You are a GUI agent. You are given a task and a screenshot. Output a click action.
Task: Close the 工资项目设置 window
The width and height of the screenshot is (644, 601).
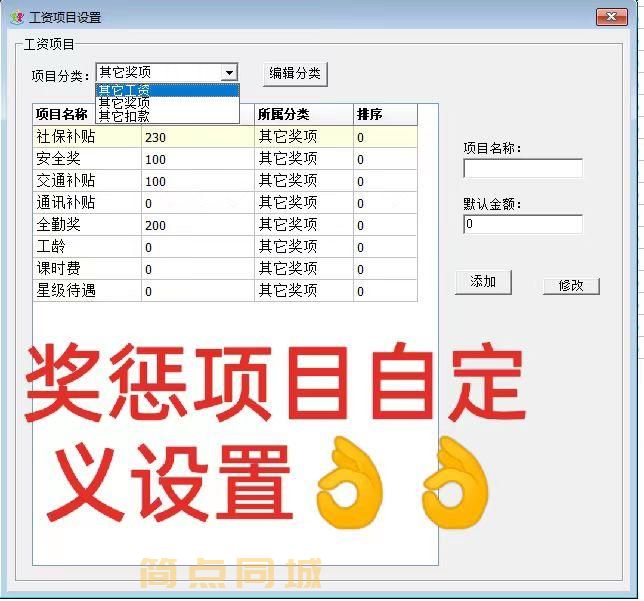click(612, 17)
